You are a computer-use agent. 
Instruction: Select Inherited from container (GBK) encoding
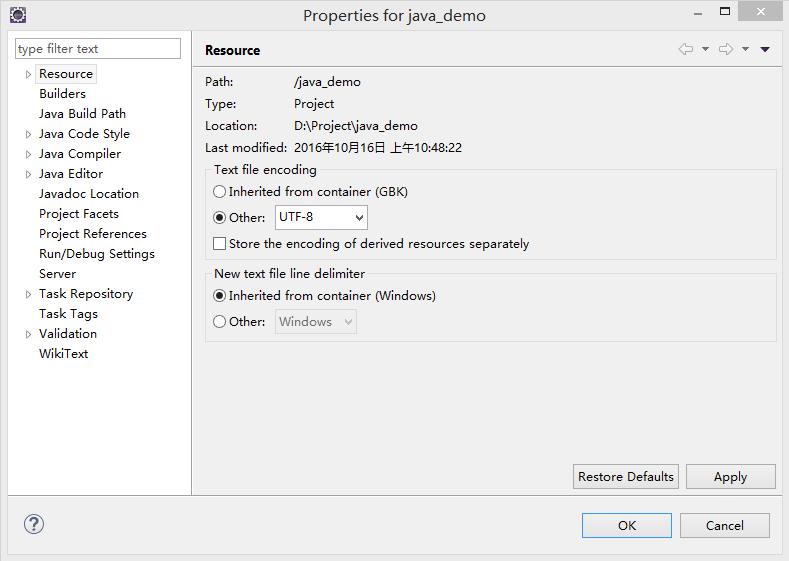click(220, 191)
